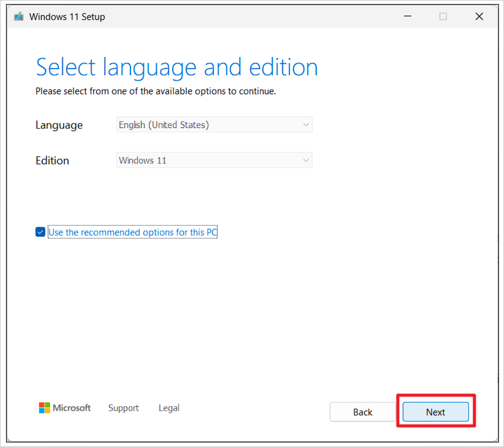Viewport: 504px width, 447px height.
Task: Click the 'Select language and edition' heading
Action: tap(177, 67)
